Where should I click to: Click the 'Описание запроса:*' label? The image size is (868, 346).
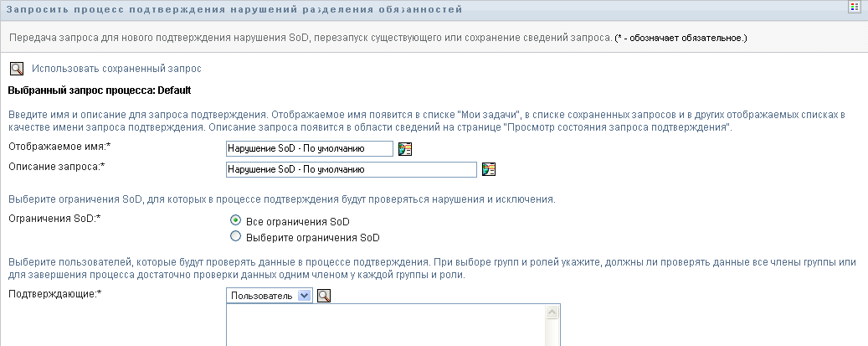pyautogui.click(x=56, y=167)
